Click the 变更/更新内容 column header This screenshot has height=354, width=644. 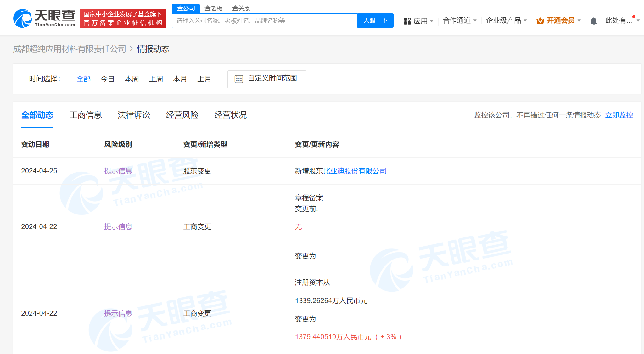click(x=317, y=145)
